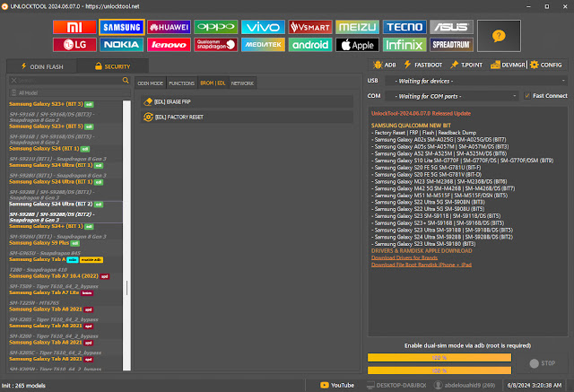Select the Apple brand logo

click(357, 45)
